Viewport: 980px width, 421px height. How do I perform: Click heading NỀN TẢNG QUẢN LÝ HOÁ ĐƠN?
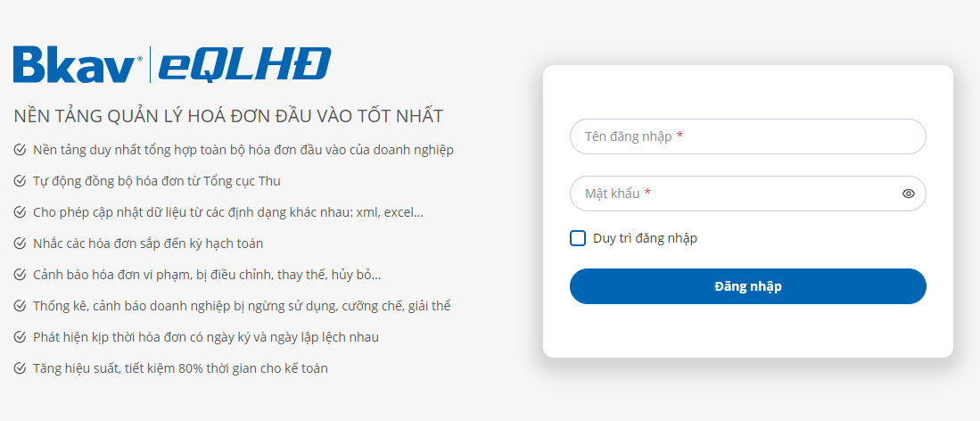point(228,116)
